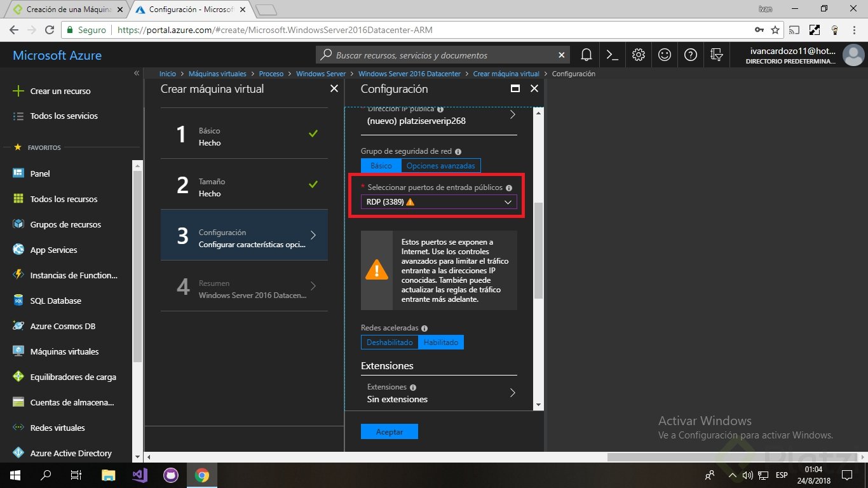
Task: Select Opciones avanzadas for network security group
Action: (441, 165)
